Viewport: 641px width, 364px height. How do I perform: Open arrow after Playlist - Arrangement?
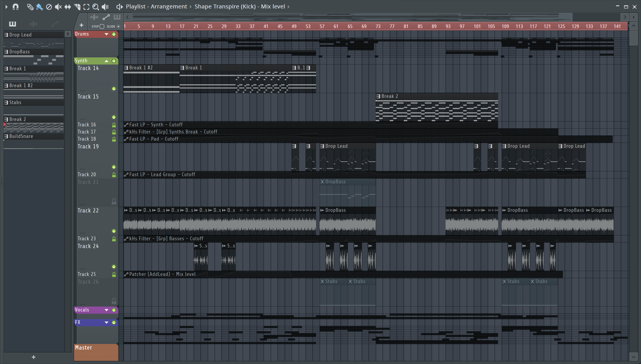coord(191,7)
